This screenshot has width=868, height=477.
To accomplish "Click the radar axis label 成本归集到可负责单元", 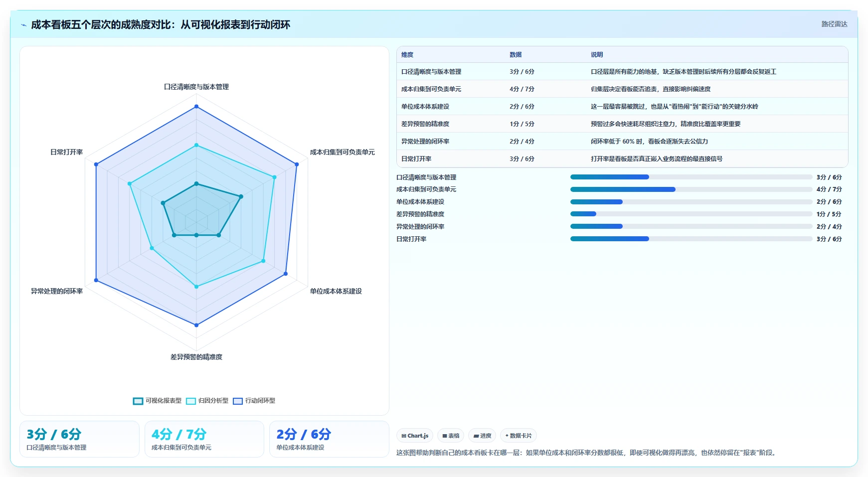I will pyautogui.click(x=343, y=152).
